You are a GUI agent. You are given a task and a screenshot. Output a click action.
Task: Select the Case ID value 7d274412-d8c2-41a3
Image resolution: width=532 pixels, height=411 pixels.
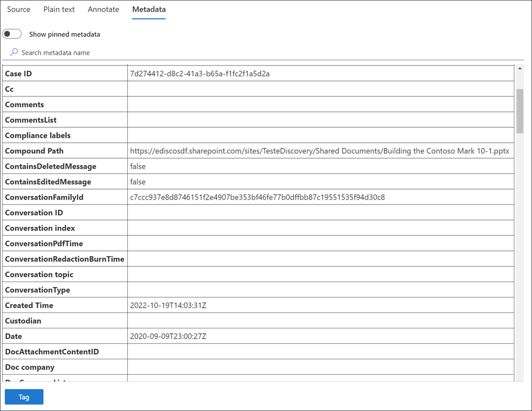(x=200, y=73)
